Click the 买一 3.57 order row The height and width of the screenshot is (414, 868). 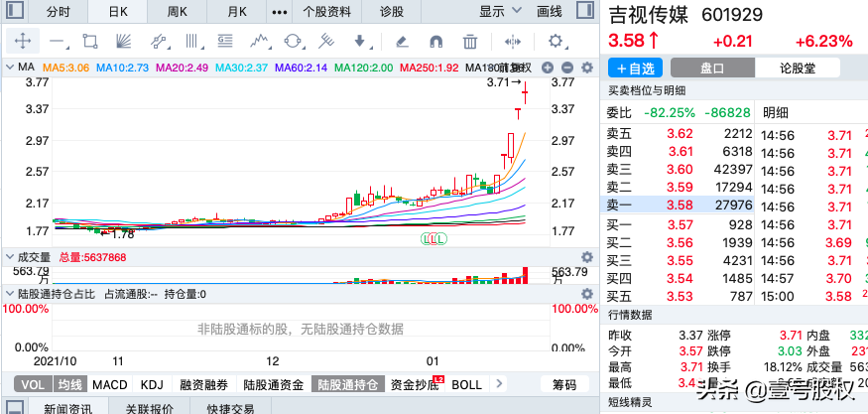tap(680, 224)
